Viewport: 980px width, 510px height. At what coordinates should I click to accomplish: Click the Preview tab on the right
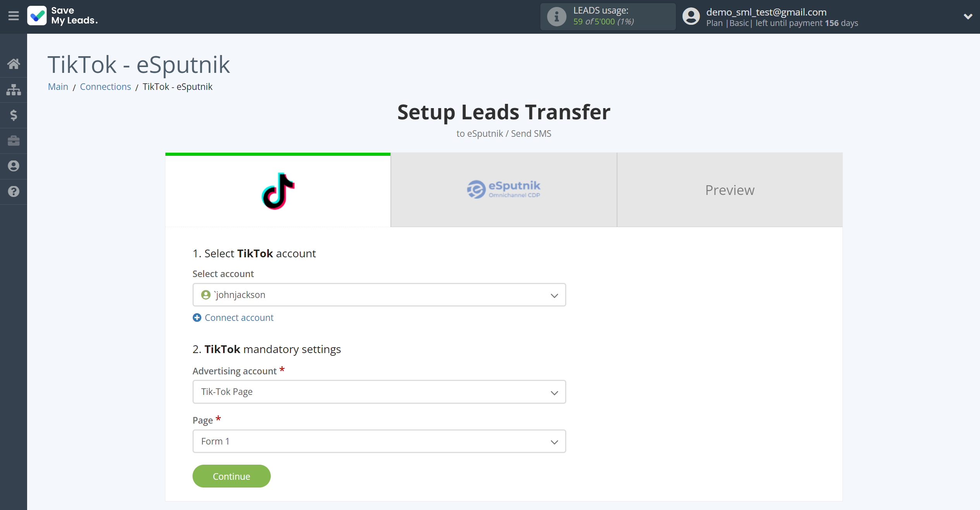click(x=730, y=190)
